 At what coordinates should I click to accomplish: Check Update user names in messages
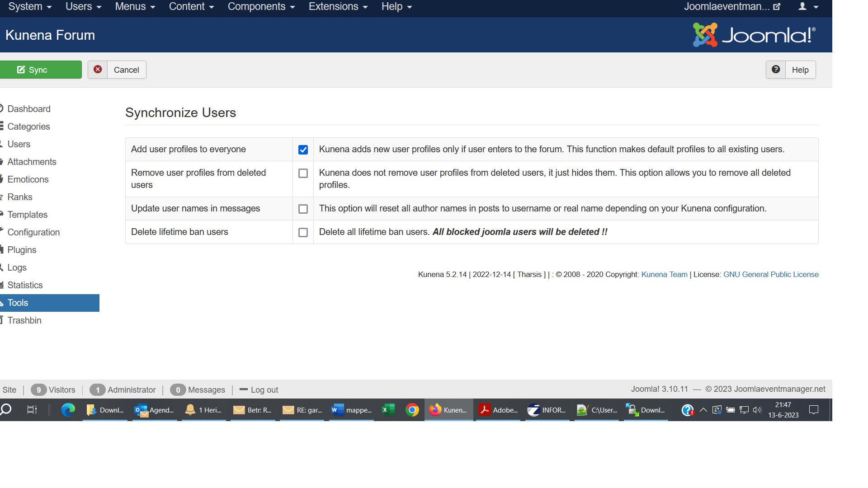click(303, 209)
